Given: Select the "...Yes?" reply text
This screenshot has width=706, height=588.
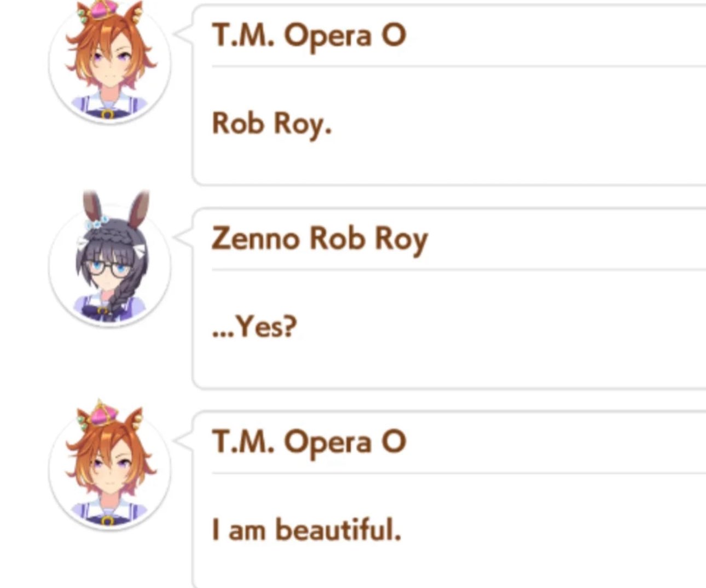Looking at the screenshot, I should pyautogui.click(x=254, y=327).
